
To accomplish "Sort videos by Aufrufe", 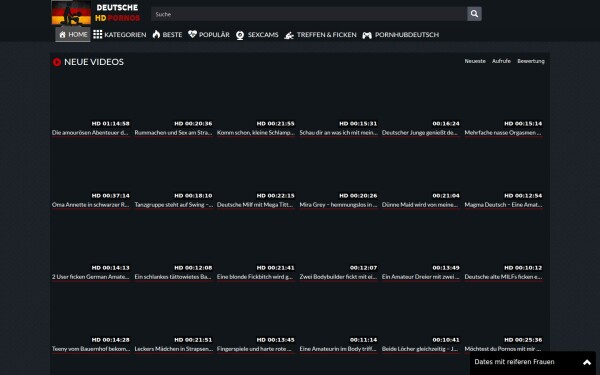I will point(501,61).
